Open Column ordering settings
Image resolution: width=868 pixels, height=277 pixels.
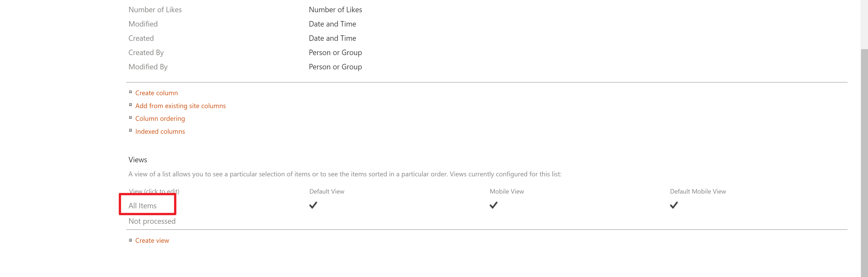click(x=160, y=119)
